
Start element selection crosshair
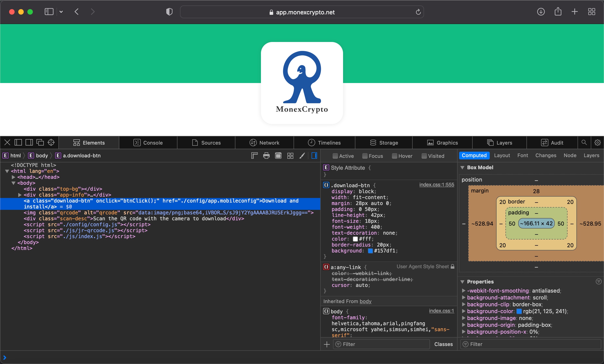point(51,142)
